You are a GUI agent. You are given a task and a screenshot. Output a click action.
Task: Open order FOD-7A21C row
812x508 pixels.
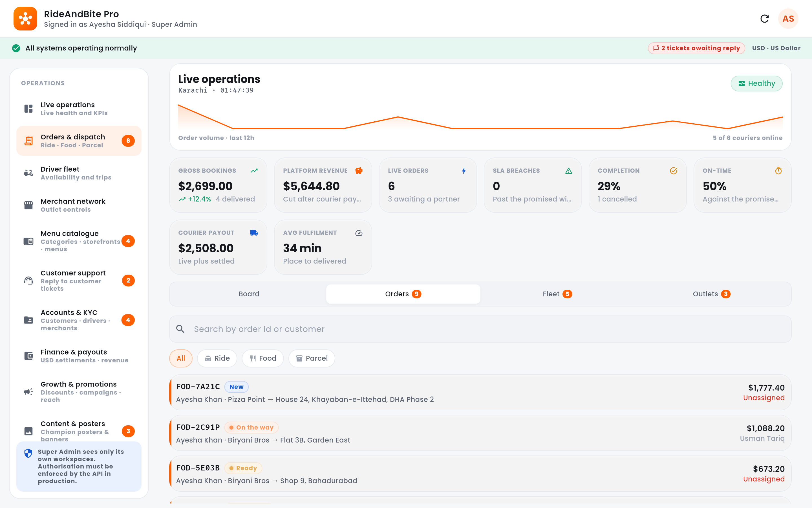[480, 392]
